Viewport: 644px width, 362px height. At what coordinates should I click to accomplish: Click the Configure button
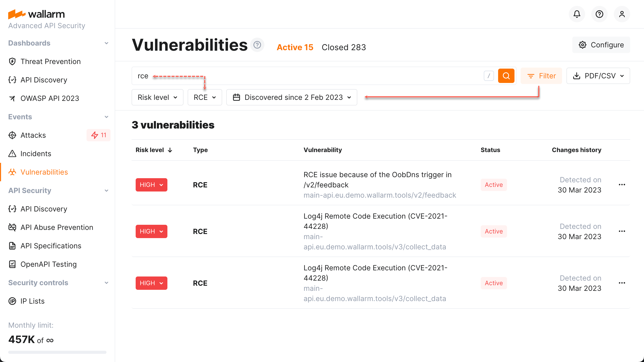(601, 45)
